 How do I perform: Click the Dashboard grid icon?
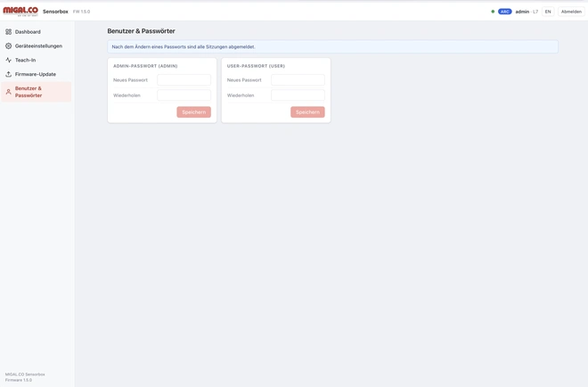click(x=8, y=32)
